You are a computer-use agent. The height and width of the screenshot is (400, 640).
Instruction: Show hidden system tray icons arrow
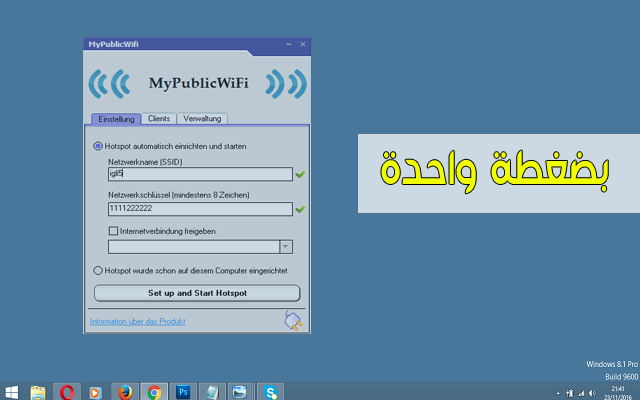click(558, 394)
